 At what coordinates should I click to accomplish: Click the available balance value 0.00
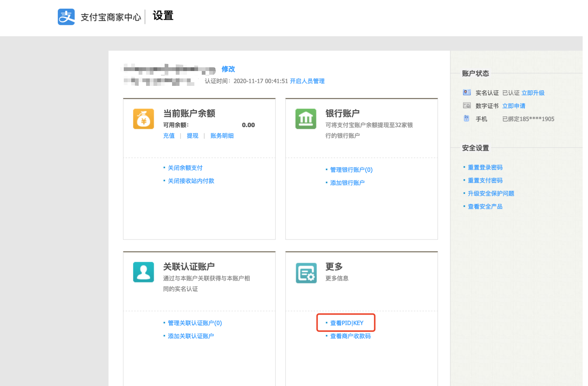248,125
